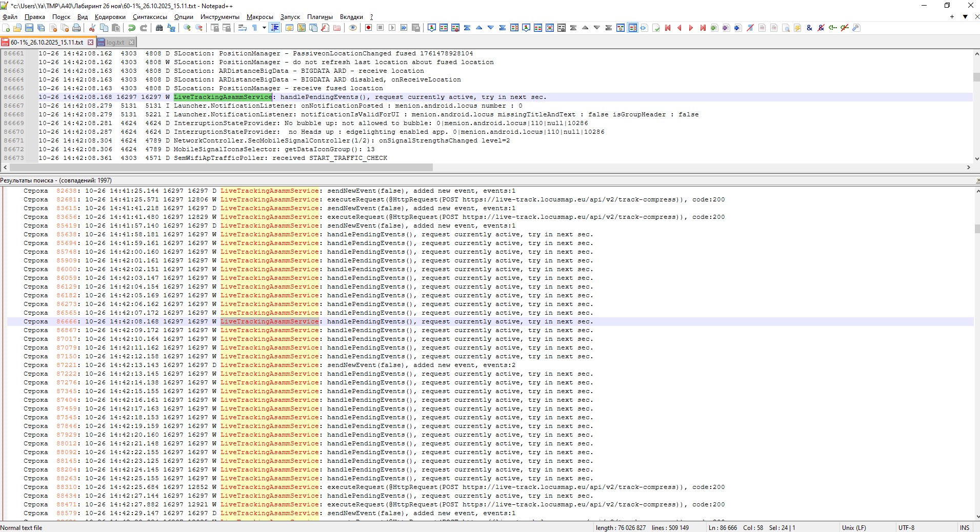The width and height of the screenshot is (980, 532).
Task: Toggle macro recording red dot icon
Action: point(368,28)
